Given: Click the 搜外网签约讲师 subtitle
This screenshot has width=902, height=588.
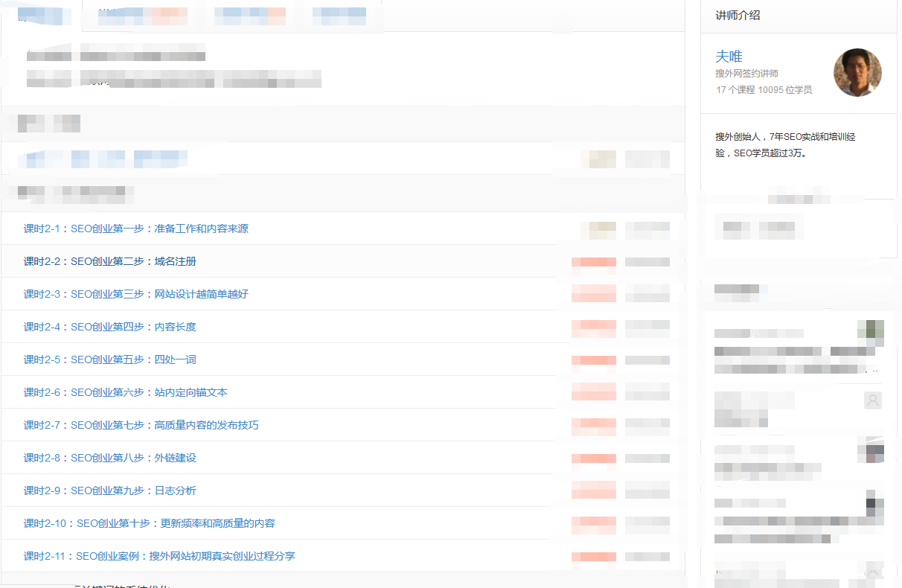Looking at the screenshot, I should point(746,74).
